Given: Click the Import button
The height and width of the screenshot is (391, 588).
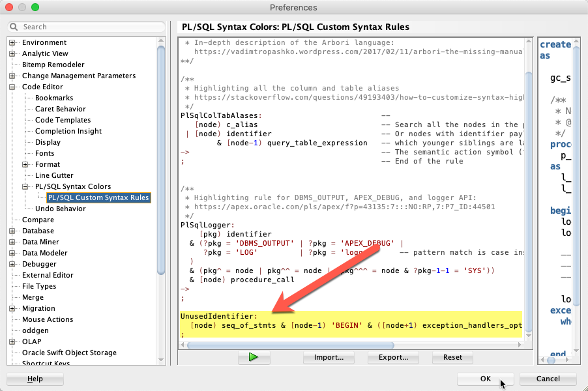Looking at the screenshot, I should [x=329, y=358].
